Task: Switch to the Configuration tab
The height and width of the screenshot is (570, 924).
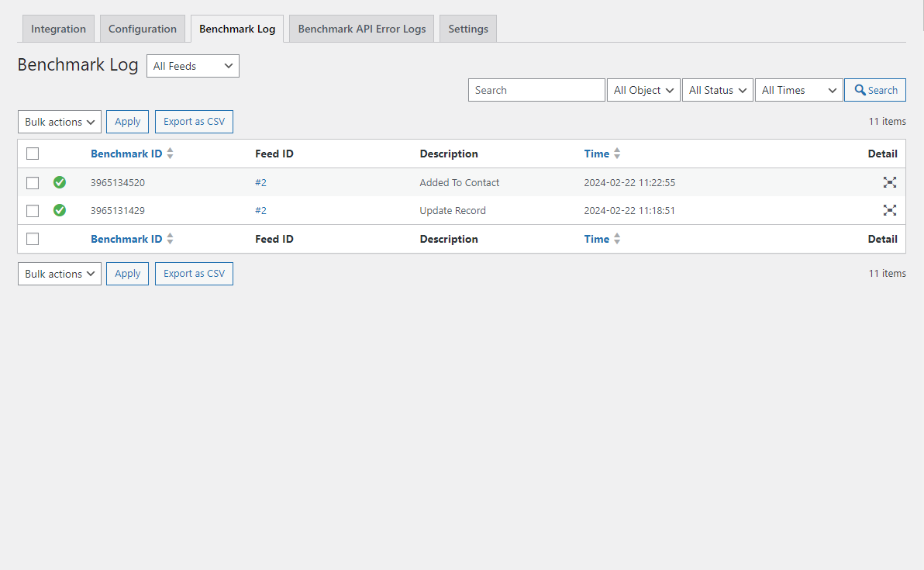Action: (x=143, y=29)
